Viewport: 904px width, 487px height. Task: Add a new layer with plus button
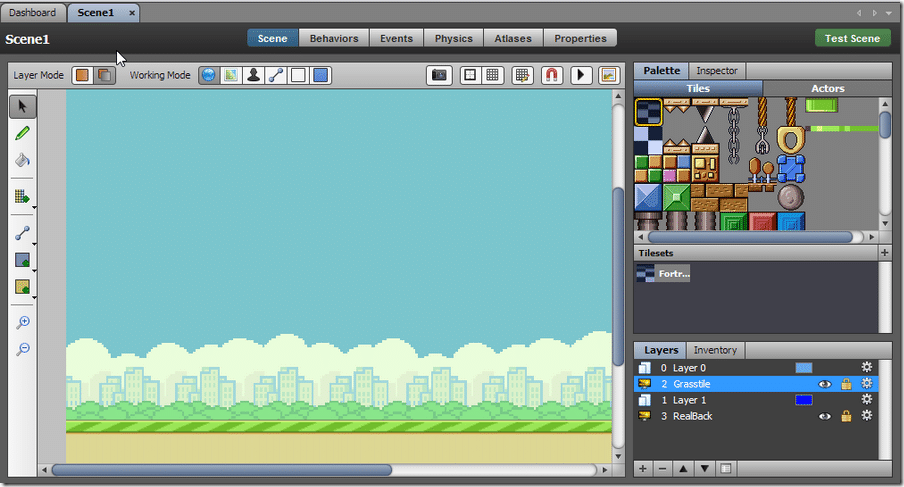pyautogui.click(x=643, y=469)
